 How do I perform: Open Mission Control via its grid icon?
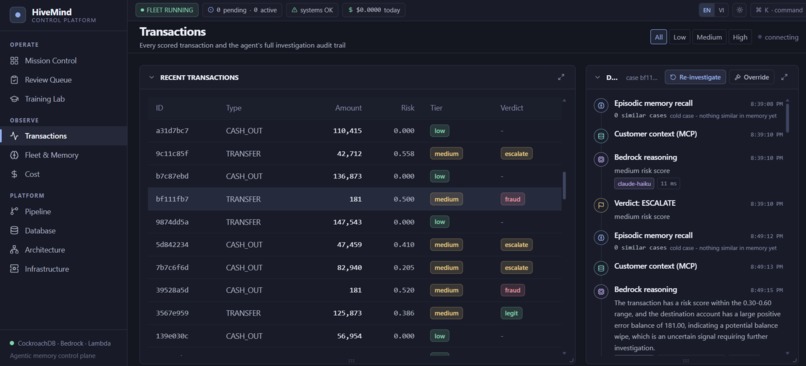[x=14, y=61]
